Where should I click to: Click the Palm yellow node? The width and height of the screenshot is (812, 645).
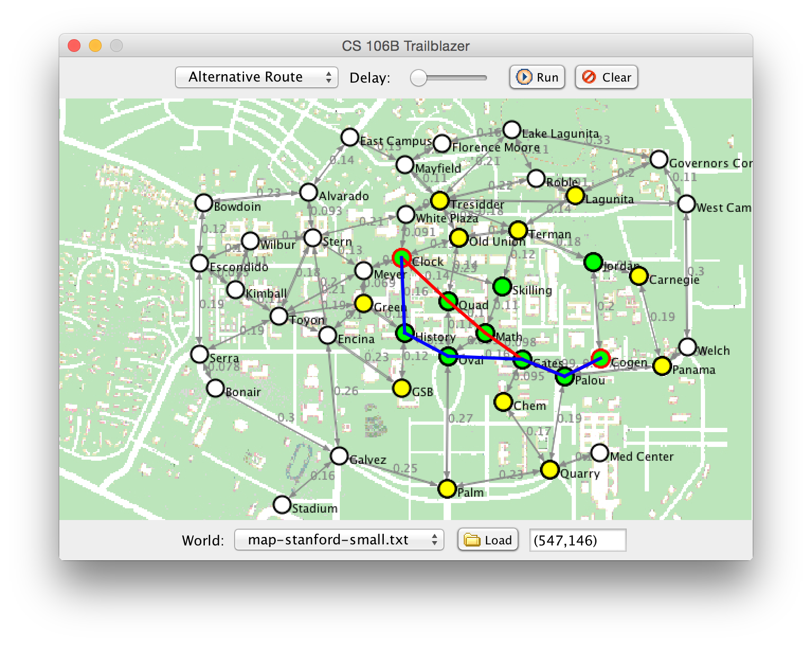(x=447, y=489)
